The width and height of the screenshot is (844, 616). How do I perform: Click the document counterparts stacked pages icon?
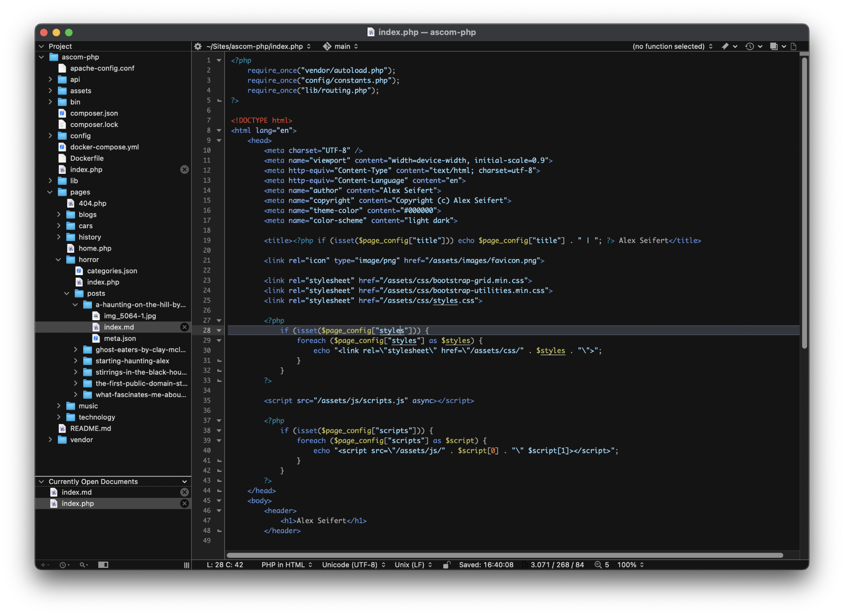coord(774,46)
